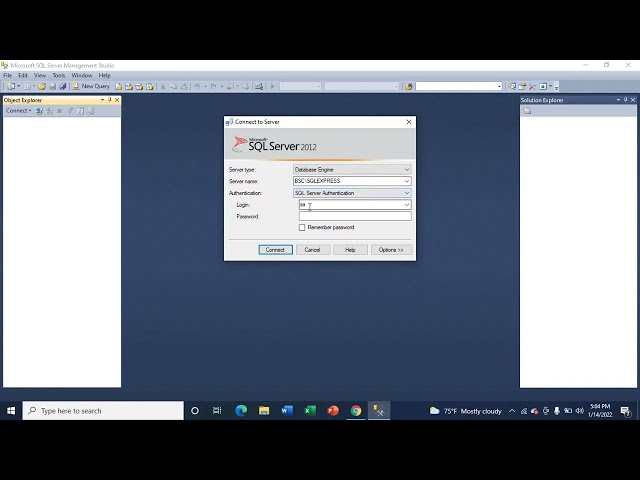Pin the Solution Explorer panel

click(x=626, y=100)
